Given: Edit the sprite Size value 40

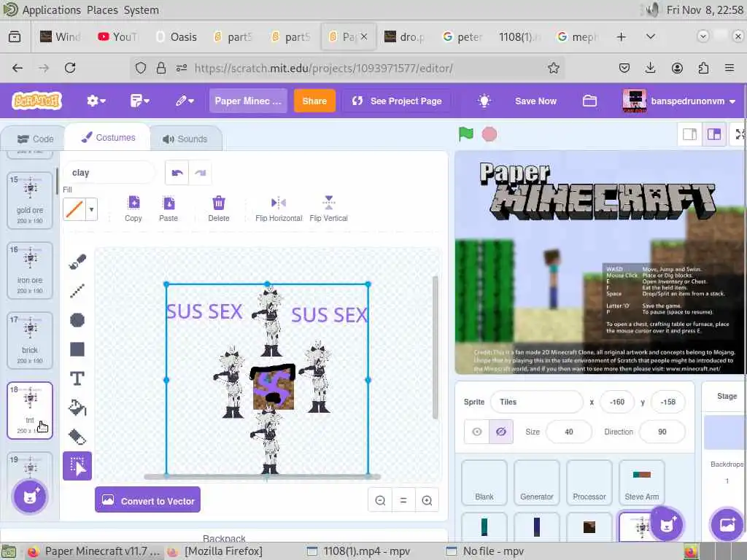Looking at the screenshot, I should tap(569, 432).
